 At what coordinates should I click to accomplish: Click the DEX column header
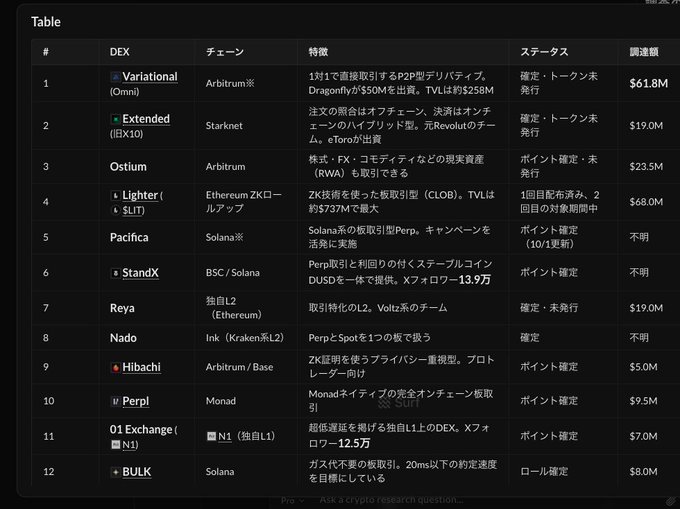(x=120, y=52)
